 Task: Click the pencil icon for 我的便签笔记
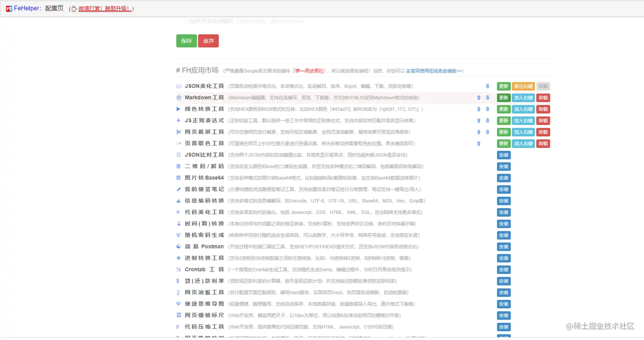click(x=179, y=189)
